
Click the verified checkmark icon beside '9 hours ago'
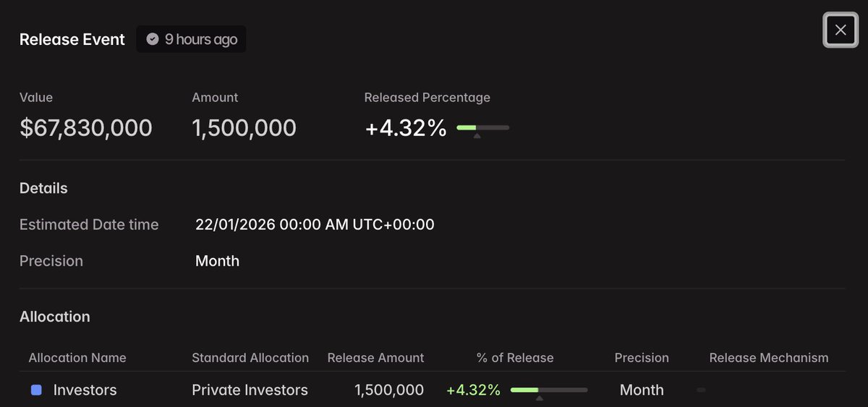click(153, 39)
